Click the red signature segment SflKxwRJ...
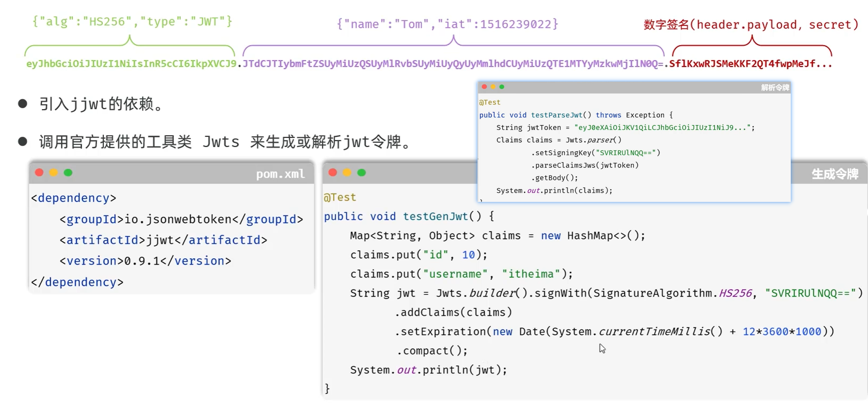The width and height of the screenshot is (868, 419). pos(750,64)
